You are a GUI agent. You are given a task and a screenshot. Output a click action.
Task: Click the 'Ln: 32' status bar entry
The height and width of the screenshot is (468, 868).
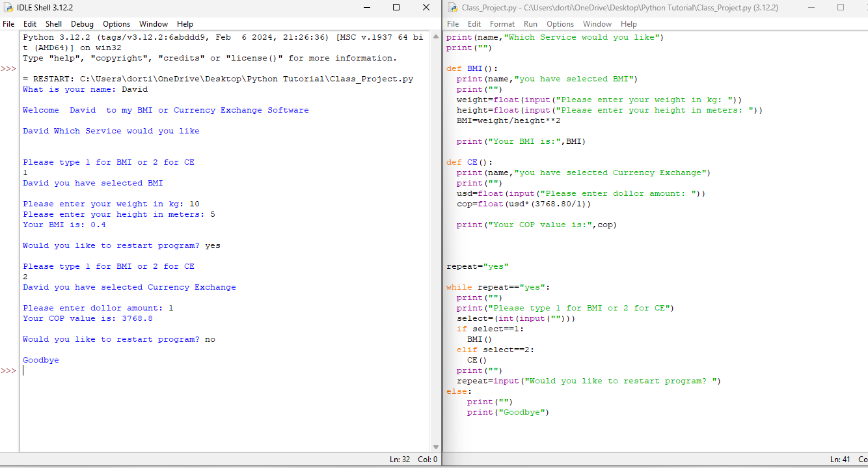(400, 460)
